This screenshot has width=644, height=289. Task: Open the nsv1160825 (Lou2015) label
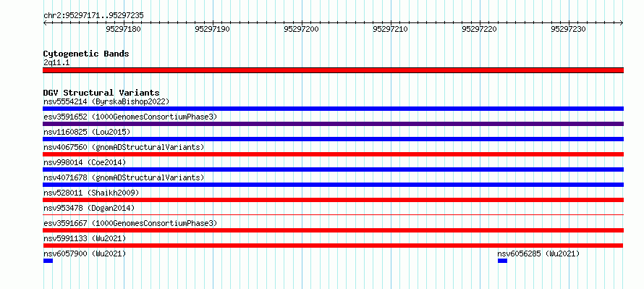[x=87, y=132]
